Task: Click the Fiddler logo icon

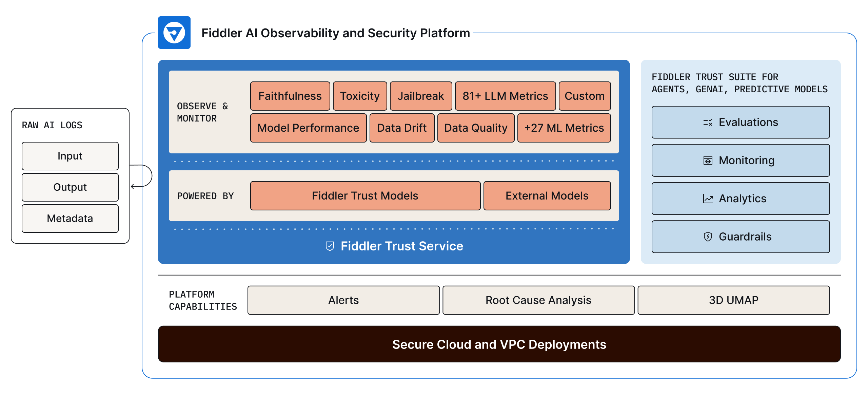Action: coord(174,33)
